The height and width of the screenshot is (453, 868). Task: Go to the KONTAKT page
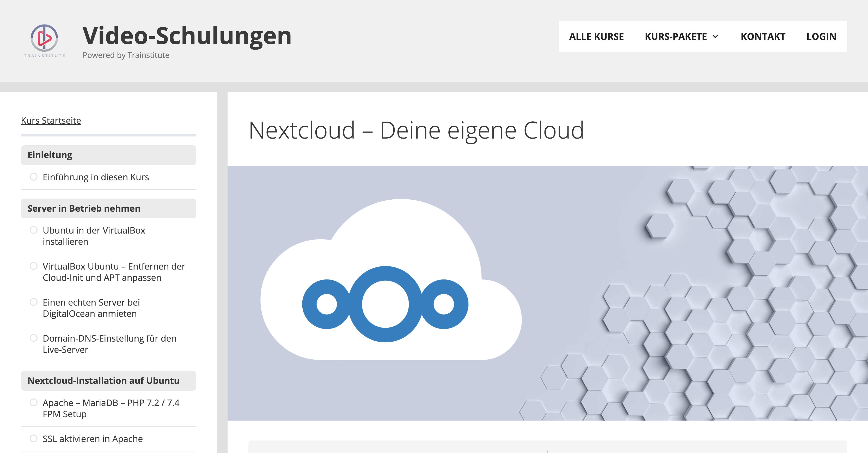[763, 37]
